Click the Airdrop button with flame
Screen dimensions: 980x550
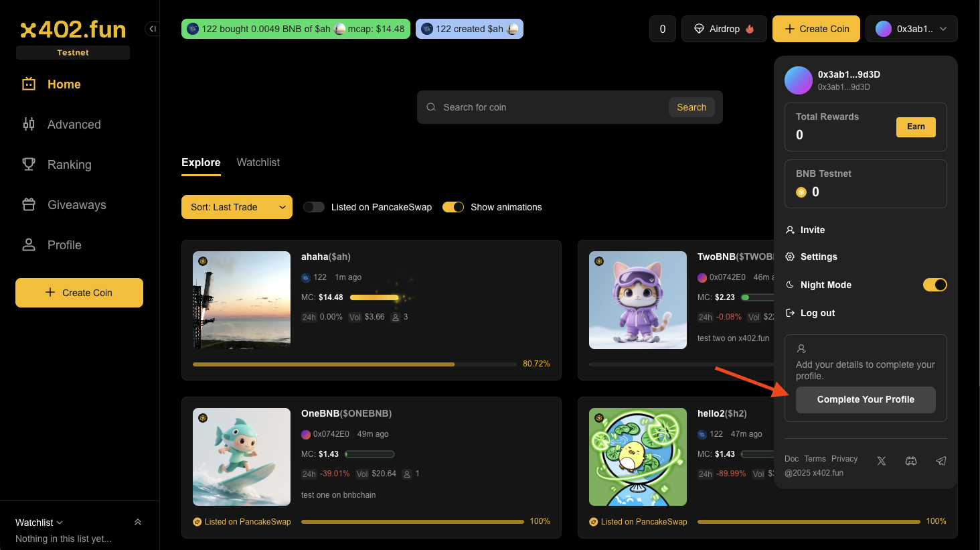coord(724,29)
